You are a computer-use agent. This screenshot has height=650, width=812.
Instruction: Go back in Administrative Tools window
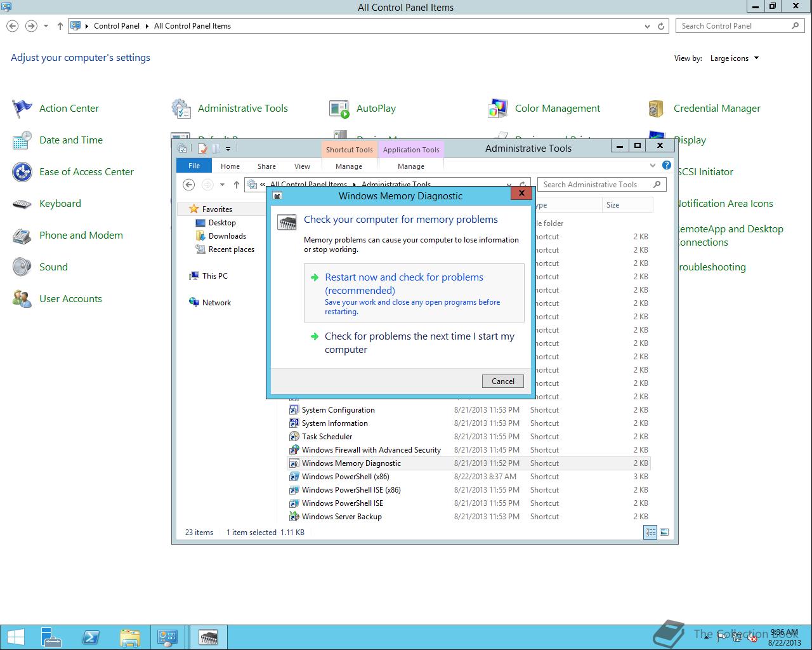pyautogui.click(x=188, y=185)
